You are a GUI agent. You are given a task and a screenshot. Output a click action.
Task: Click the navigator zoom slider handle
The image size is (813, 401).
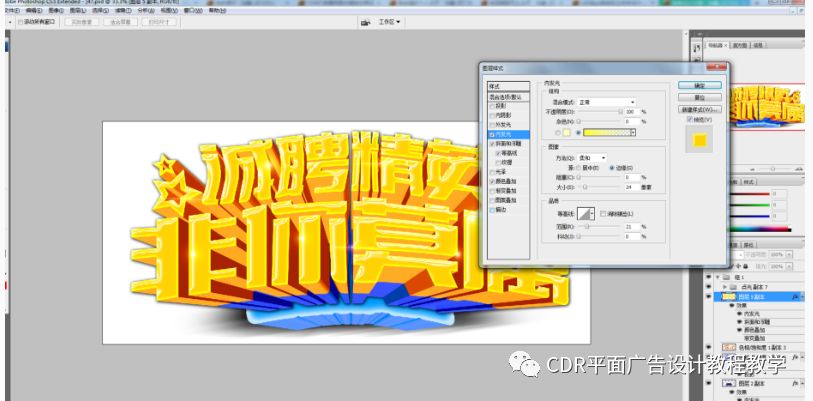click(x=772, y=169)
